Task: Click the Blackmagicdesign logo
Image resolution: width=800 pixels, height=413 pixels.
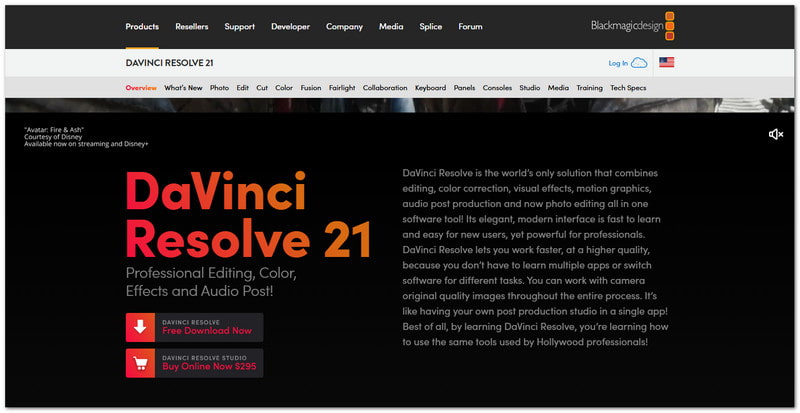Action: click(x=633, y=26)
